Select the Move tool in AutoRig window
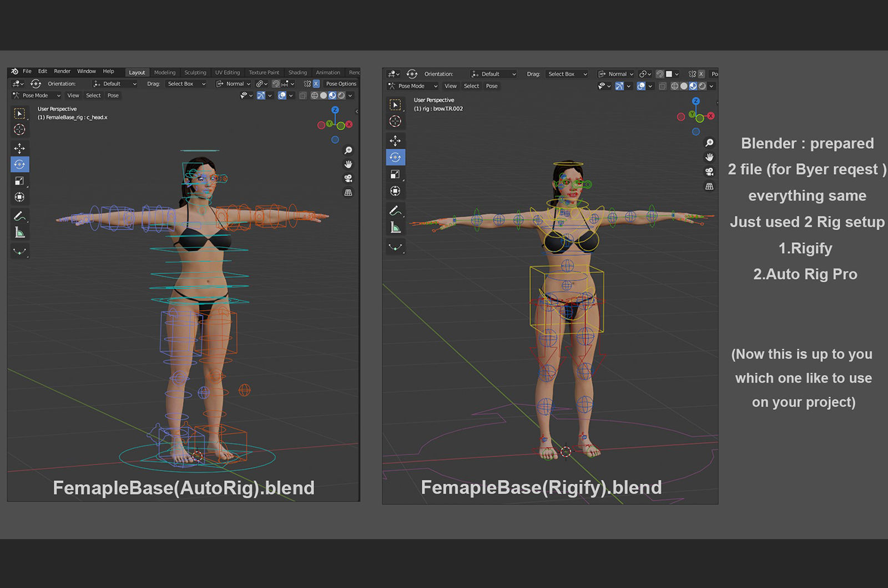Image resolution: width=888 pixels, height=588 pixels. pos(19,148)
